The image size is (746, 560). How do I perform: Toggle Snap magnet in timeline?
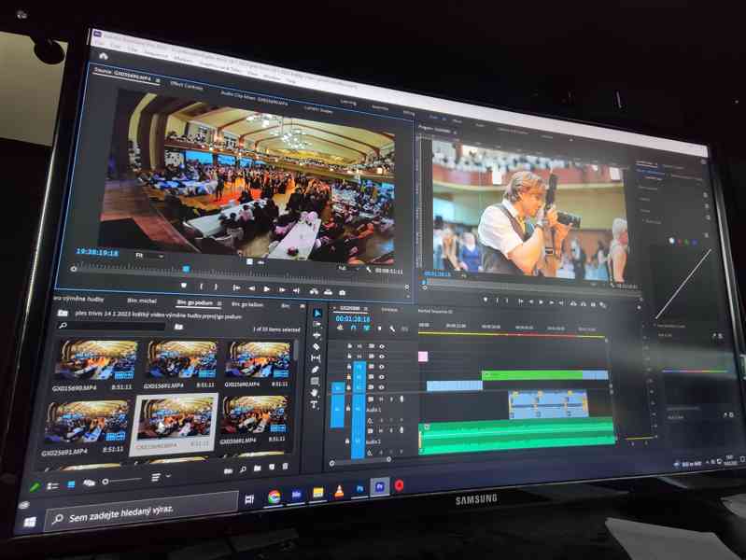353,328
